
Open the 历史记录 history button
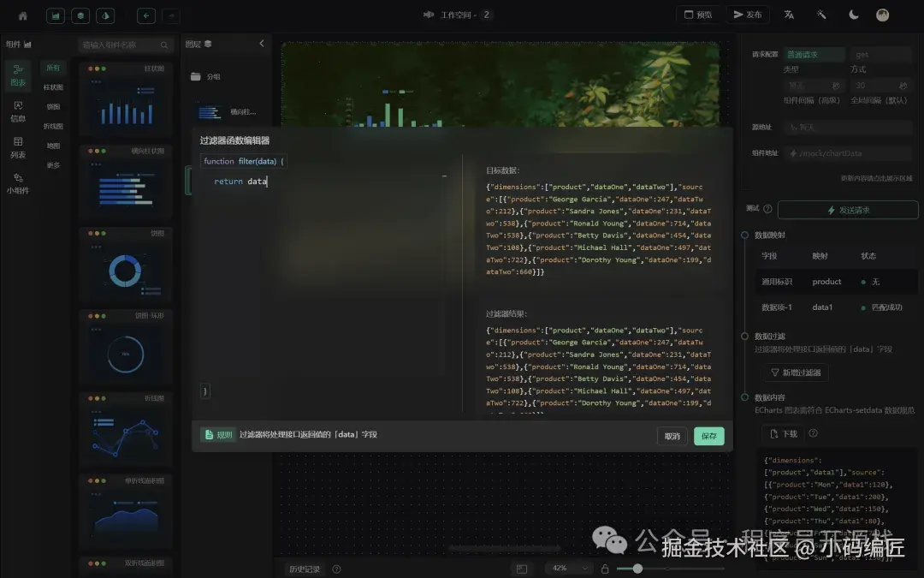(304, 569)
